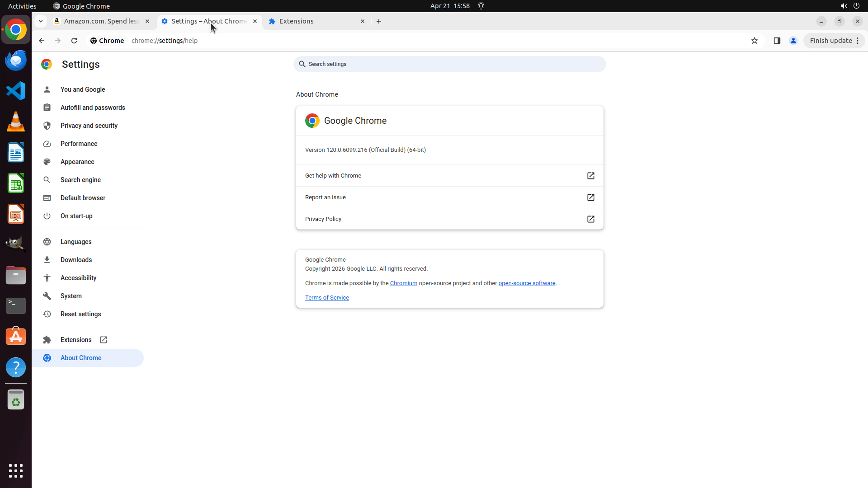Open system volume indicator in top bar
Image resolution: width=868 pixels, height=488 pixels.
(x=844, y=6)
